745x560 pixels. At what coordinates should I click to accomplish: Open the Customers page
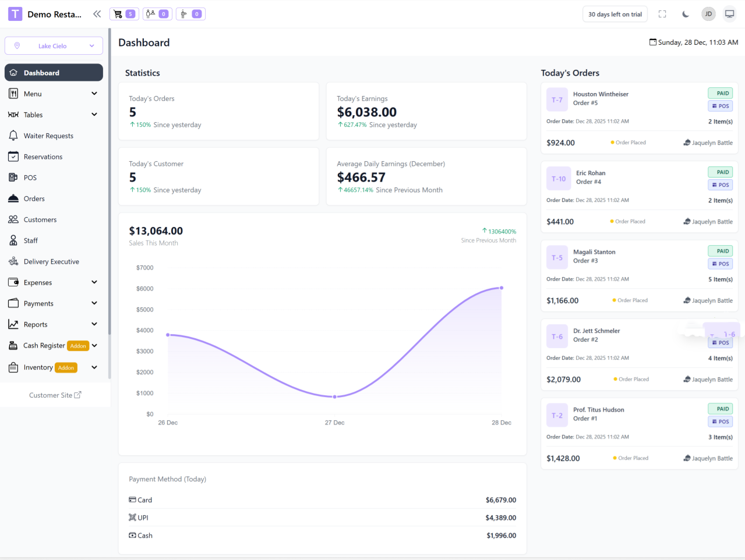point(40,219)
